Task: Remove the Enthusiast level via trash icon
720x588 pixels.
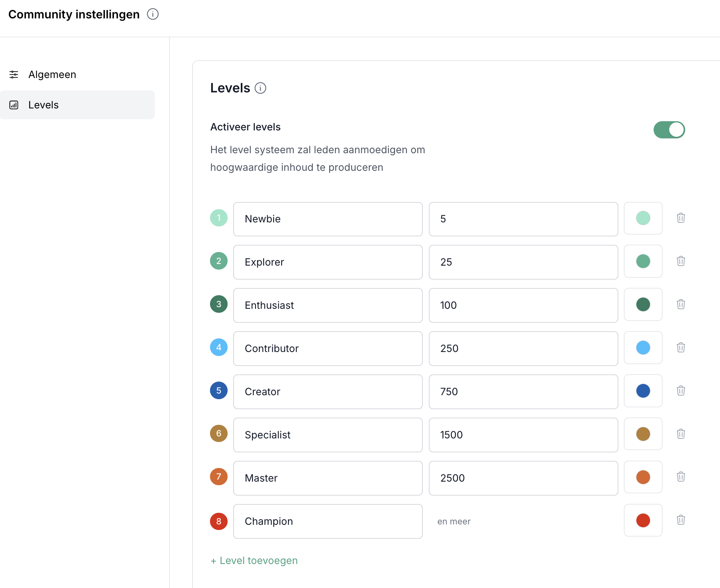Action: [x=681, y=304]
